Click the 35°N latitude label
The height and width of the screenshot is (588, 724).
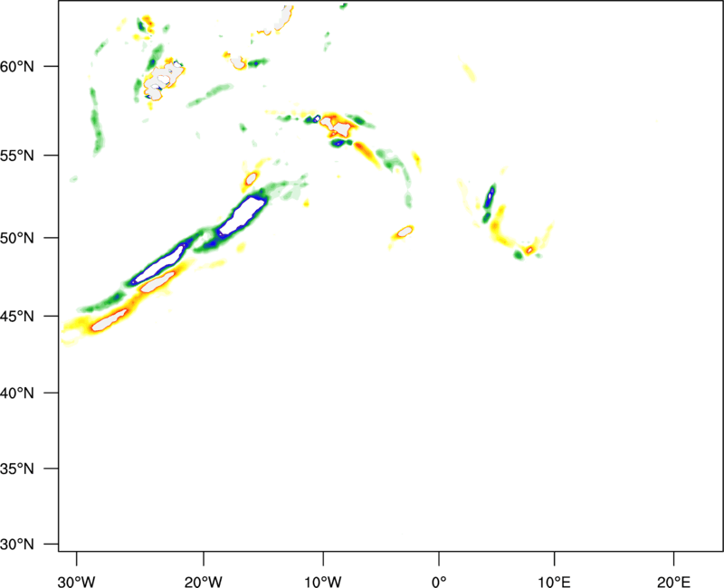pos(17,469)
